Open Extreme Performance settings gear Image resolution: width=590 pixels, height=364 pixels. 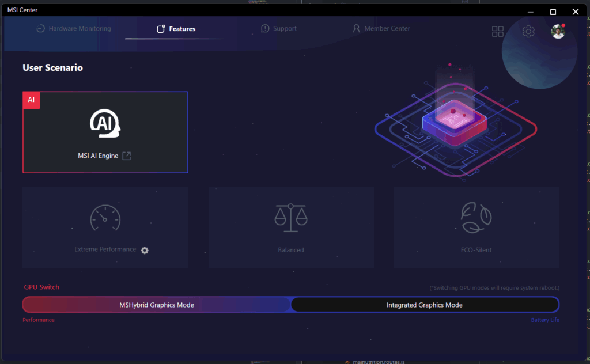pyautogui.click(x=145, y=251)
